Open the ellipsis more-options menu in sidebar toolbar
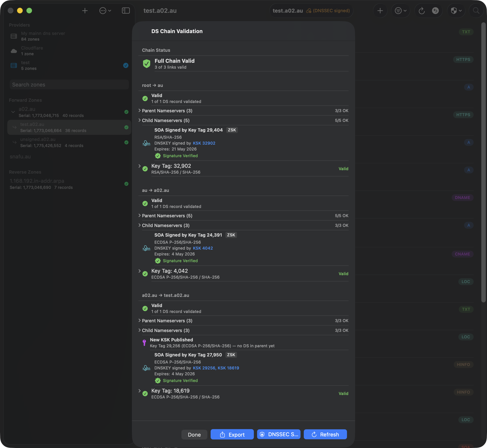This screenshot has height=448, width=487. click(105, 11)
